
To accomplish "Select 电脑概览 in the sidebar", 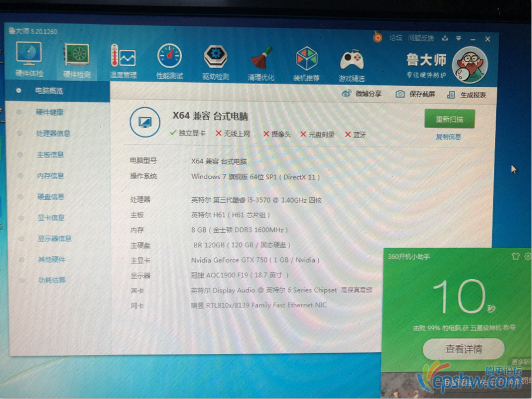I will point(58,90).
